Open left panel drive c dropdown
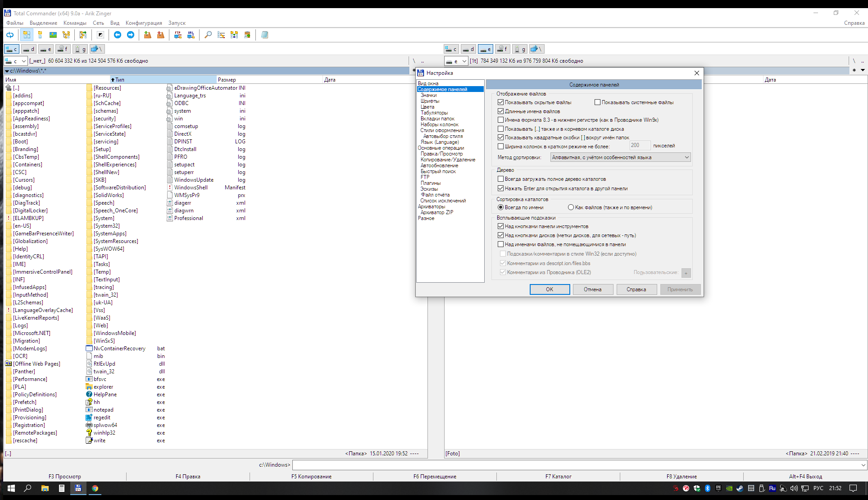Viewport: 868px width, 500px height. coord(16,61)
